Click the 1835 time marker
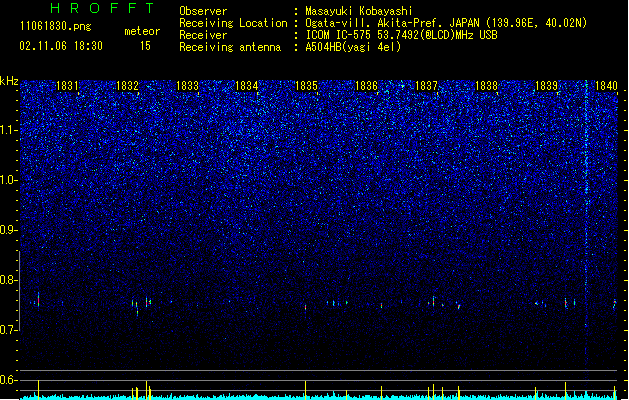Screen dimensions: 629x400 306,86
